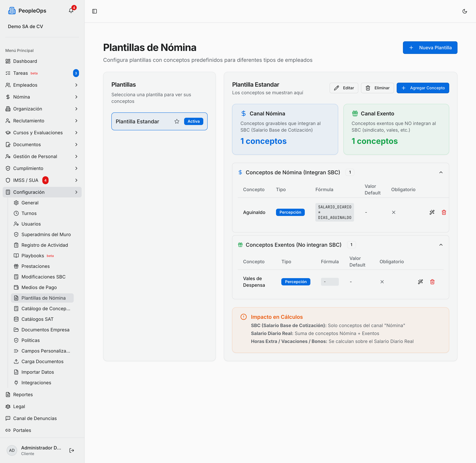
Task: Click Administrador D... user name
Action: pos(41,448)
